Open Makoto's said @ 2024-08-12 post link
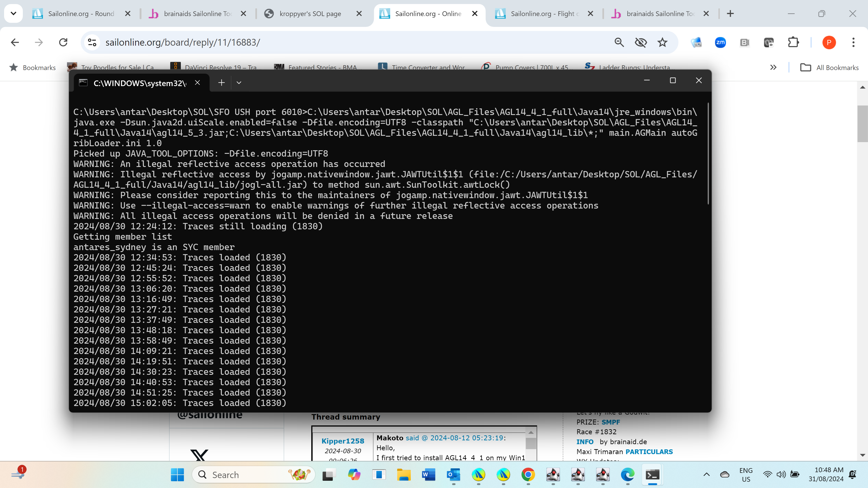This screenshot has height=488, width=868. point(455,438)
